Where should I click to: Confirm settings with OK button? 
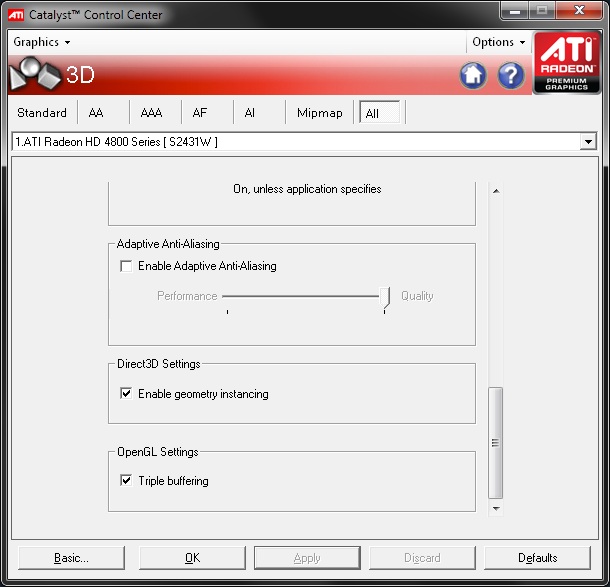(x=192, y=558)
